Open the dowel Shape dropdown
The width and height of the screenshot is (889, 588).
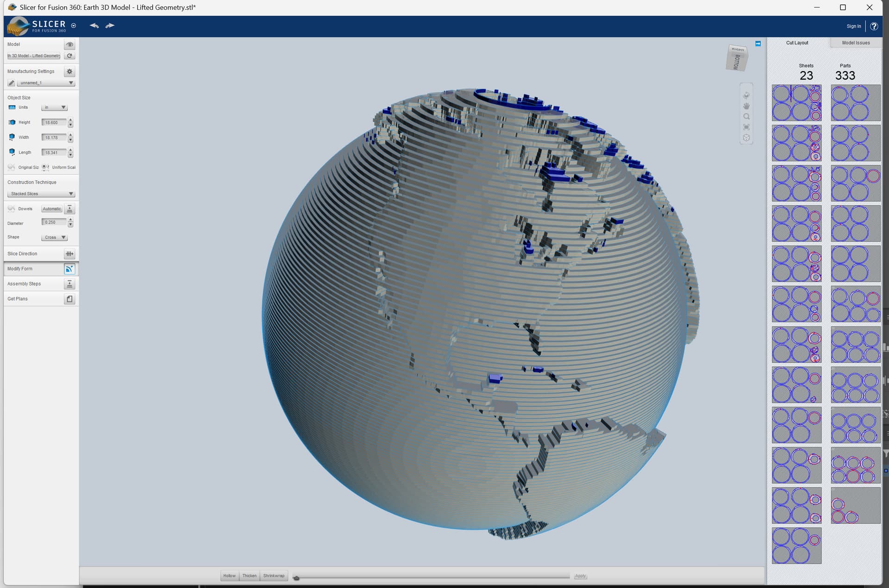[54, 237]
